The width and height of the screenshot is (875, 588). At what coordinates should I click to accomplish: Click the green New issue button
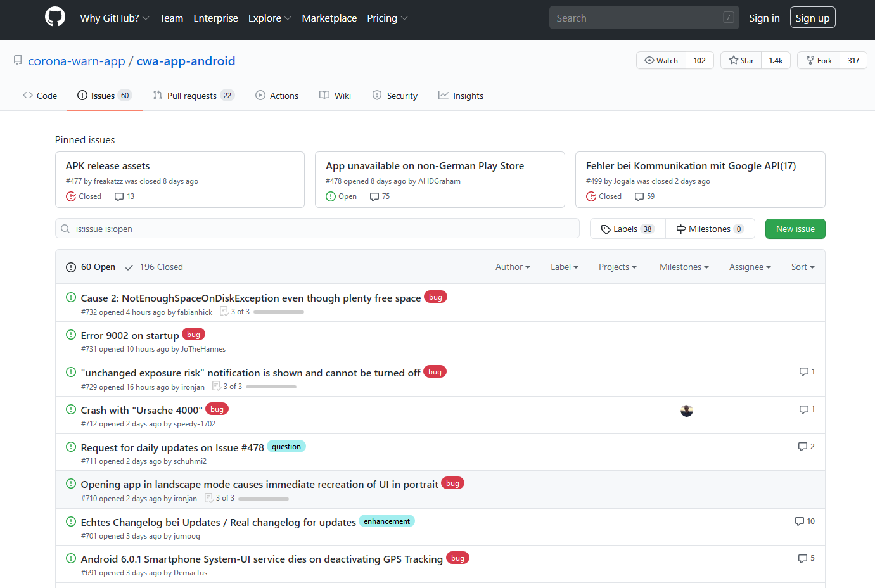tap(795, 229)
